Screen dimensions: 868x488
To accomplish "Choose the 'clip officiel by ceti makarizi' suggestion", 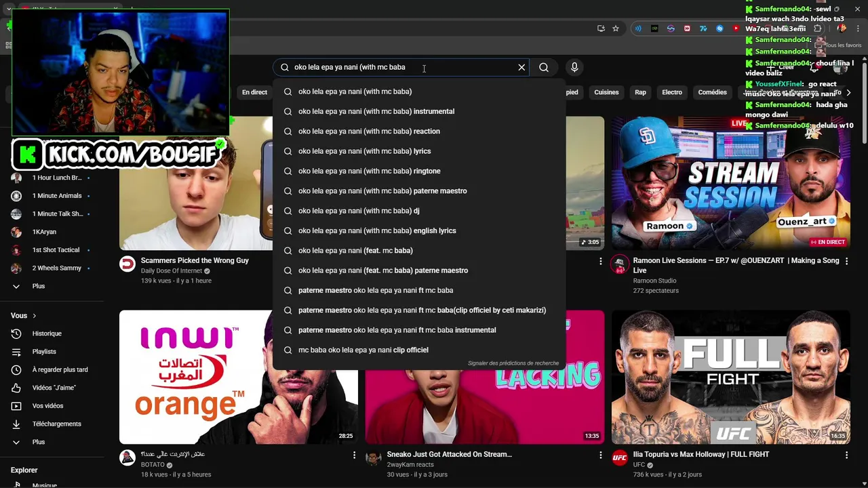I will 418,310.
